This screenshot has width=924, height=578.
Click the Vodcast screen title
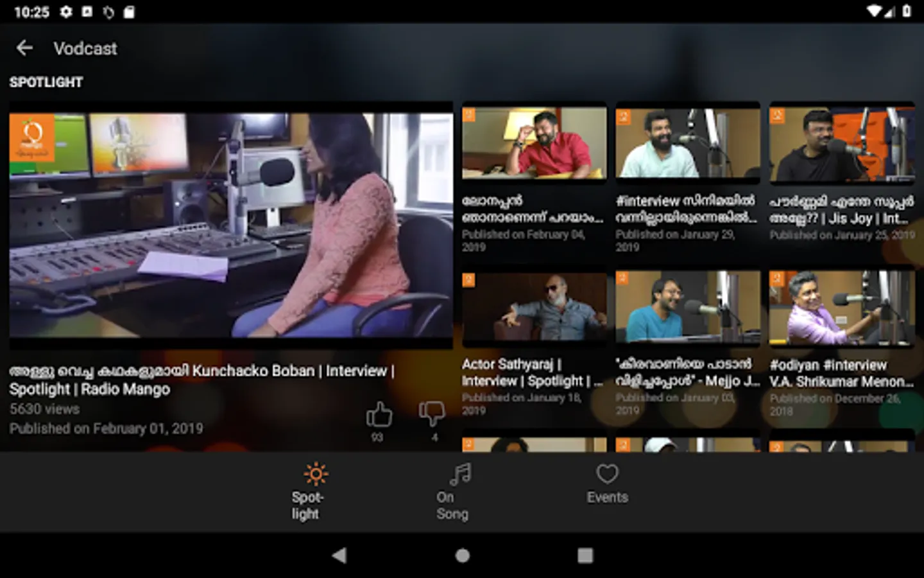pos(85,48)
